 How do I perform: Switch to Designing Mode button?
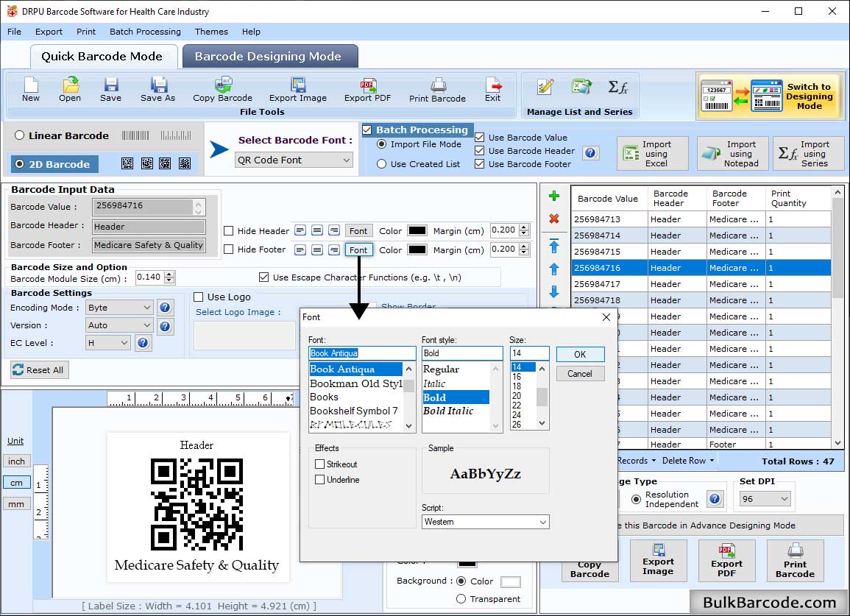pyautogui.click(x=771, y=96)
